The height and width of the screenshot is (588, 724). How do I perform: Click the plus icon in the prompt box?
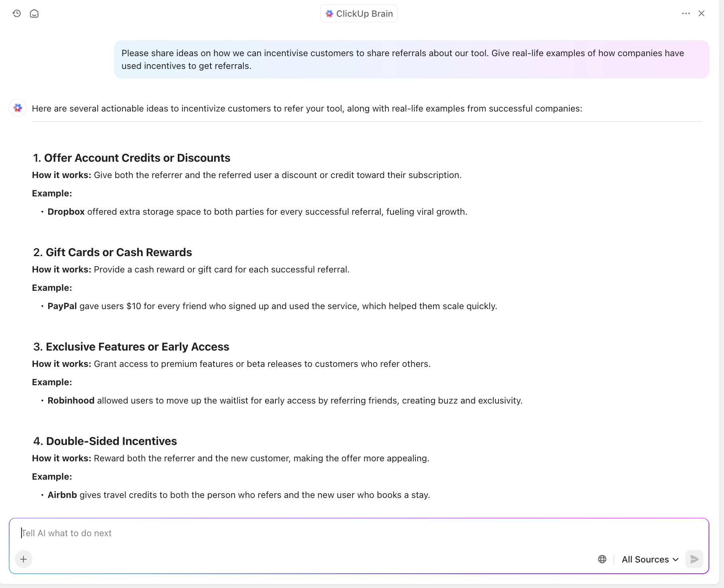23,559
